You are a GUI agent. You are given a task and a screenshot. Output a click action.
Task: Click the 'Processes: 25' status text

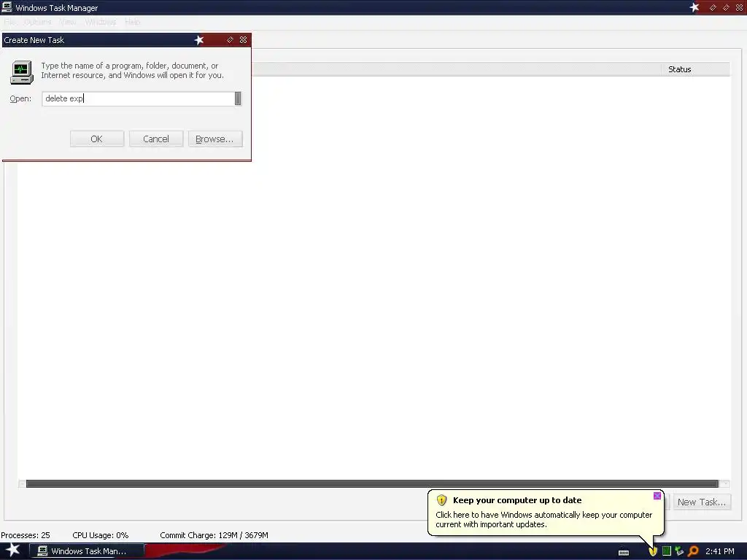point(26,535)
